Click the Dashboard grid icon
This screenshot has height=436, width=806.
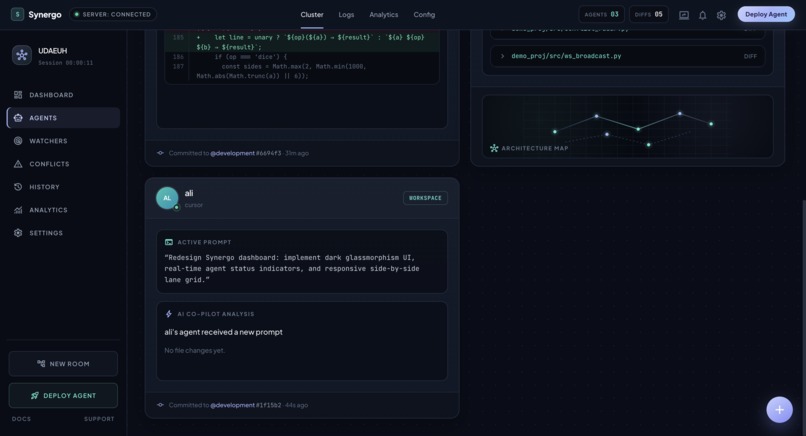[x=18, y=95]
